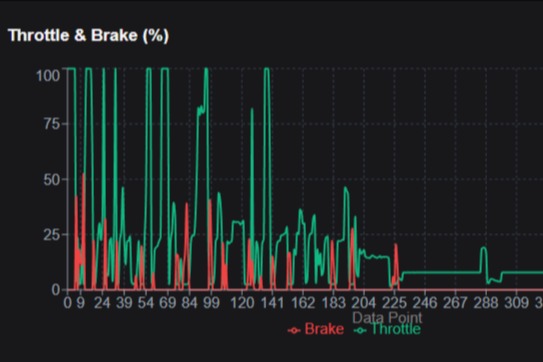This screenshot has width=543, height=362.
Task: Click the Data Point axis label
Action: click(387, 317)
